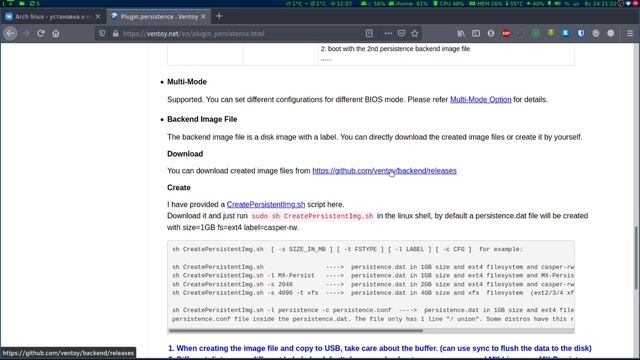Screen dimensions: 640x360
Task: Click the '-c persistence.conf' code line
Action: coord(373,310)
